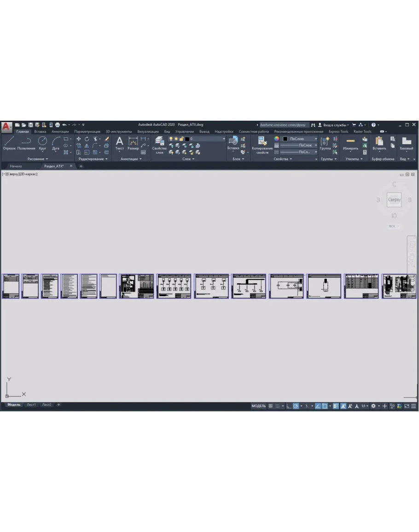Toggle ortho mode in status bar
The width and height of the screenshot is (419, 532).
pos(289,406)
